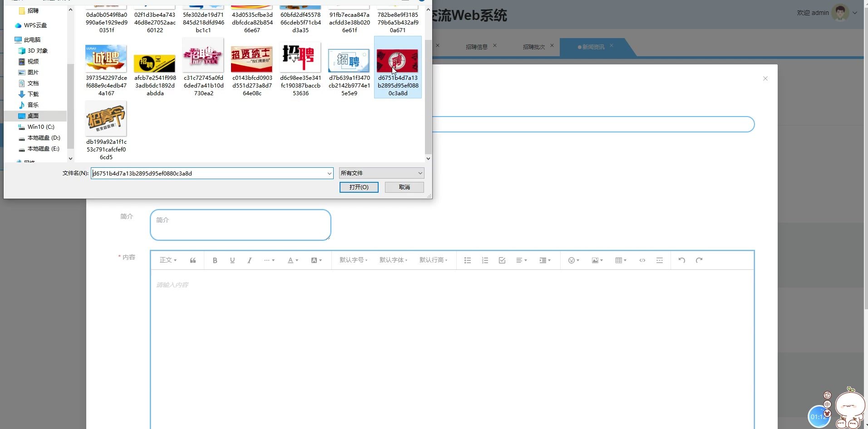The width and height of the screenshot is (868, 429).
Task: Open the indent options menu
Action: click(x=545, y=260)
